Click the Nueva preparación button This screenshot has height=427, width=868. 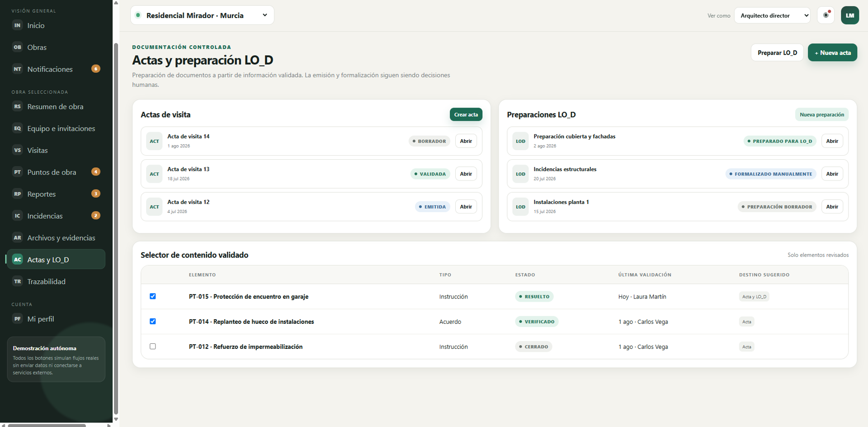tap(821, 114)
